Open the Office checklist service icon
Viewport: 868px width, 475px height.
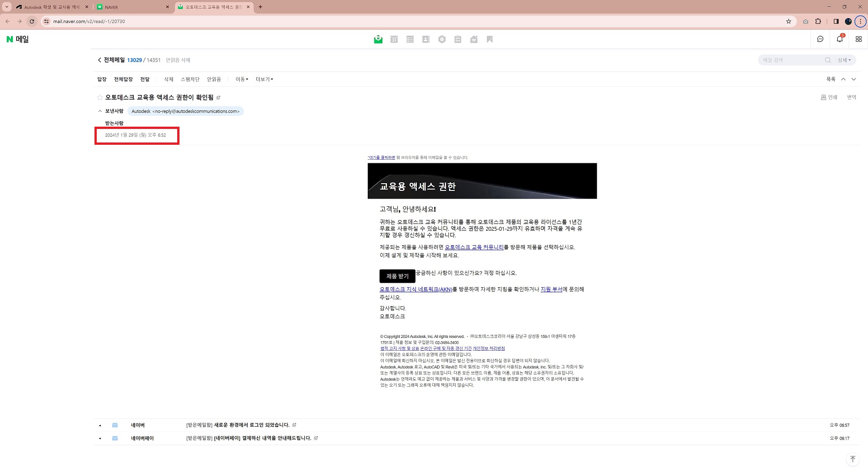(458, 39)
